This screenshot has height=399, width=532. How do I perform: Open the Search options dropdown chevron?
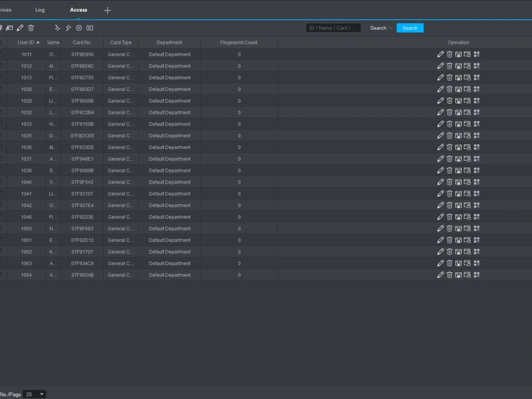click(391, 28)
